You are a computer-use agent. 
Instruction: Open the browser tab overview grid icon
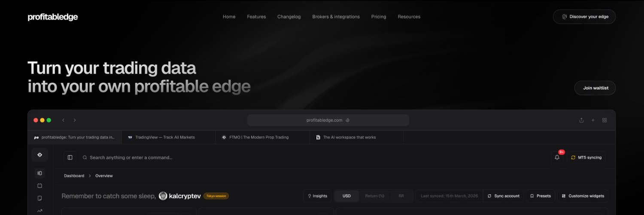(605, 120)
